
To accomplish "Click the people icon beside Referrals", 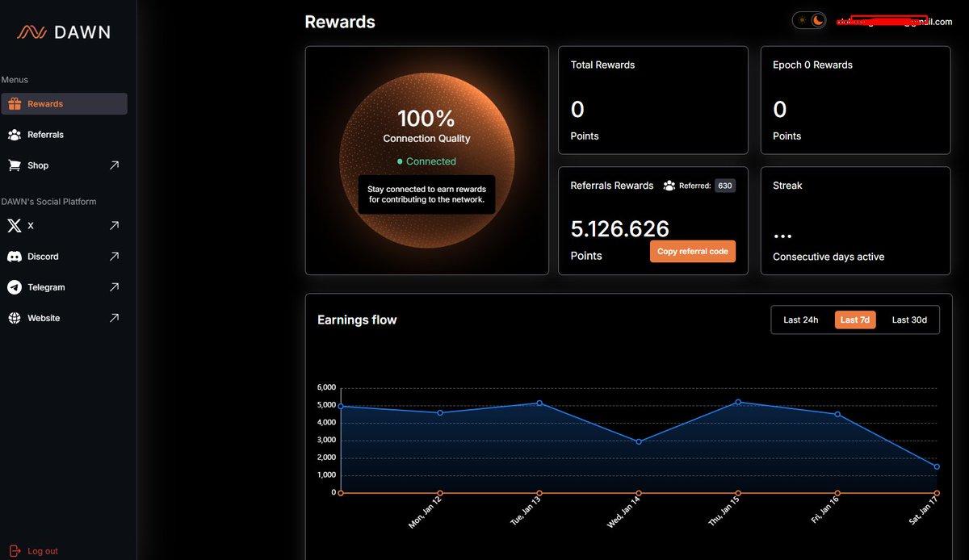I will 15,135.
